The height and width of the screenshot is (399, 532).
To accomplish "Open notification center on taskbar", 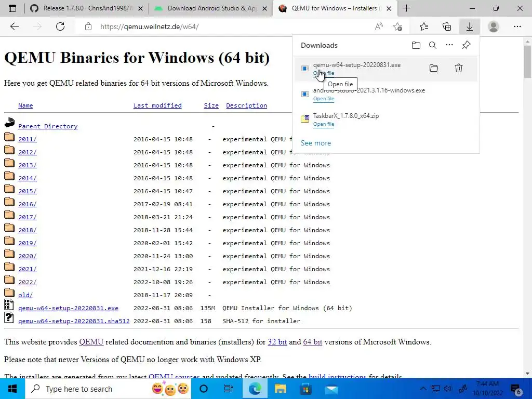I will pos(516,389).
